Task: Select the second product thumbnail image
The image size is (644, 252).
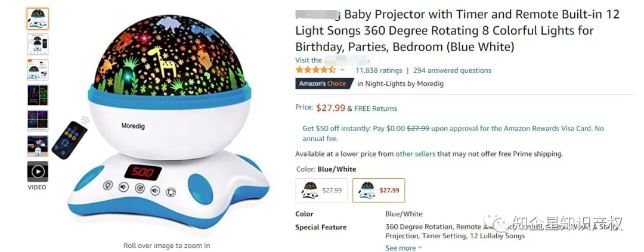Action: tap(38, 44)
